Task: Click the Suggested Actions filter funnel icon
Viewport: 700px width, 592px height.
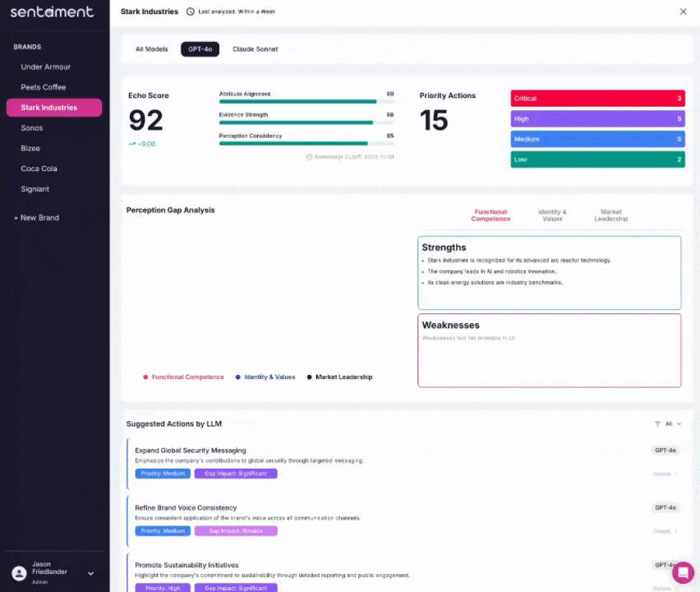Action: coord(657,423)
